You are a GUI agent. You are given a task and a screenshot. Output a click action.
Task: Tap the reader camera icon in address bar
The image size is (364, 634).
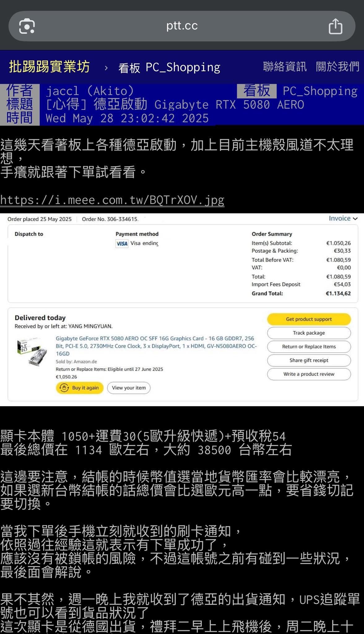click(27, 26)
